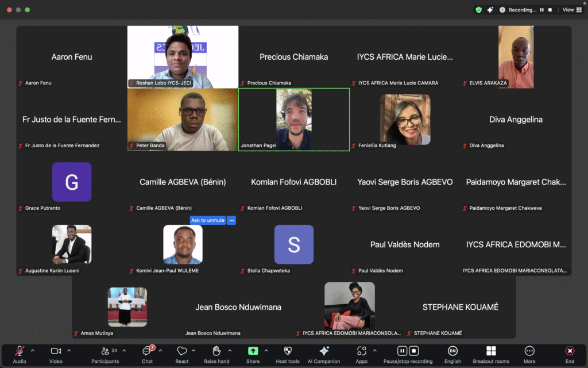Turn on the camera with Video button
The width and height of the screenshot is (588, 368).
point(56,354)
